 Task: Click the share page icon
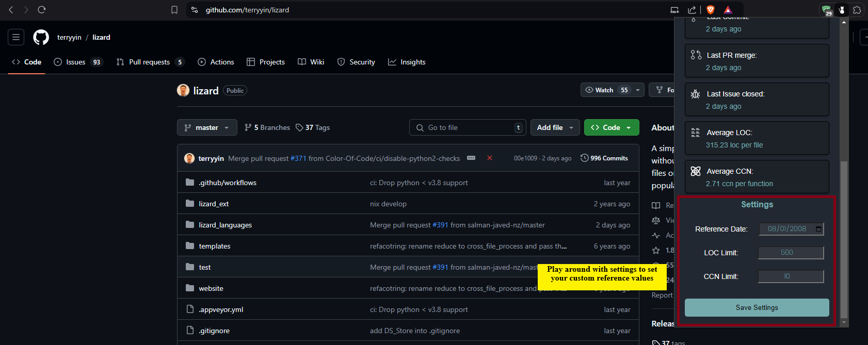pos(692,10)
